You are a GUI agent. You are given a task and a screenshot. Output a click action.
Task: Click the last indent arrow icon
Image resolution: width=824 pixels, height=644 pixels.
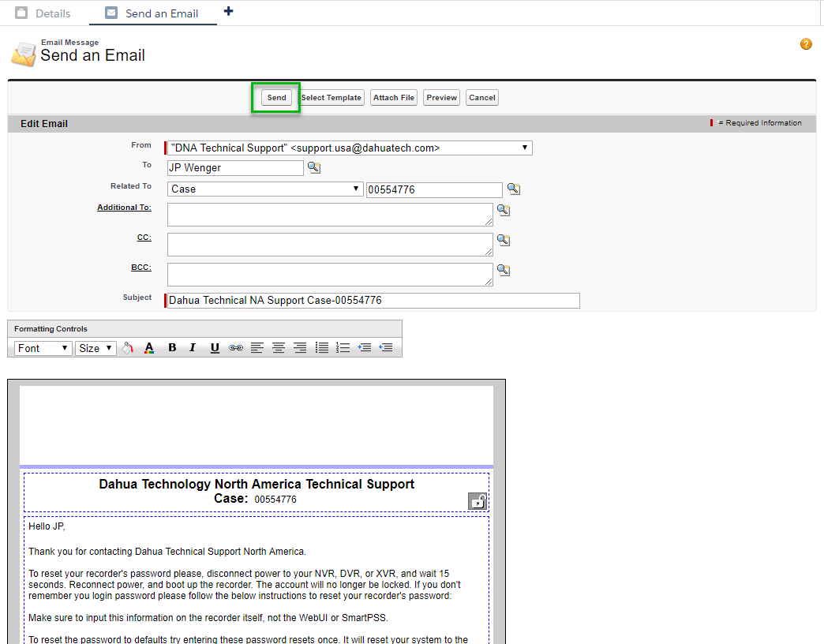(386, 347)
